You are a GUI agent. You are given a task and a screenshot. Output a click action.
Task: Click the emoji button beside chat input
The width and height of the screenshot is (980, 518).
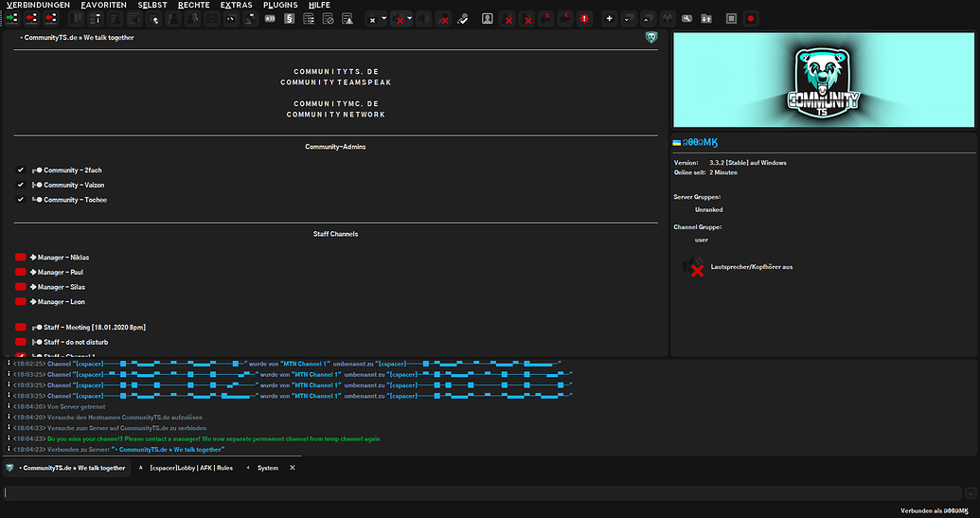pos(970,492)
